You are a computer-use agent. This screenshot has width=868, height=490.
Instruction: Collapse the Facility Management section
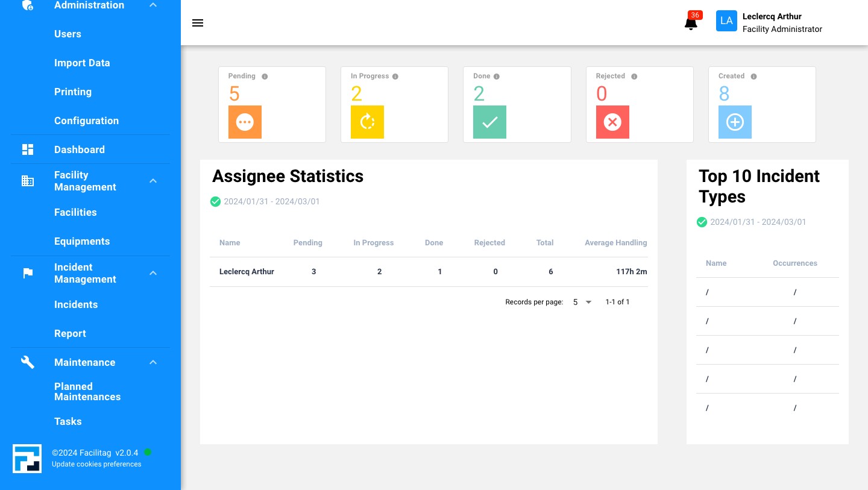[153, 181]
